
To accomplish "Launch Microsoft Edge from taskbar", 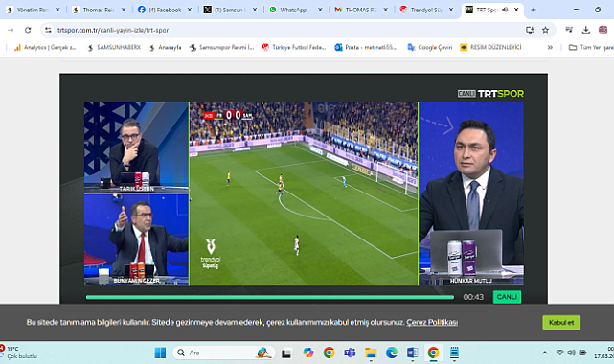I will point(392,353).
